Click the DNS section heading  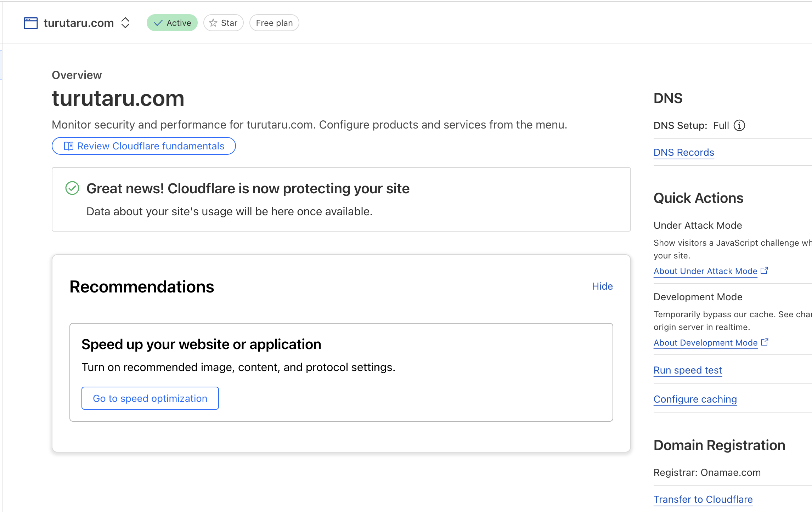click(668, 98)
